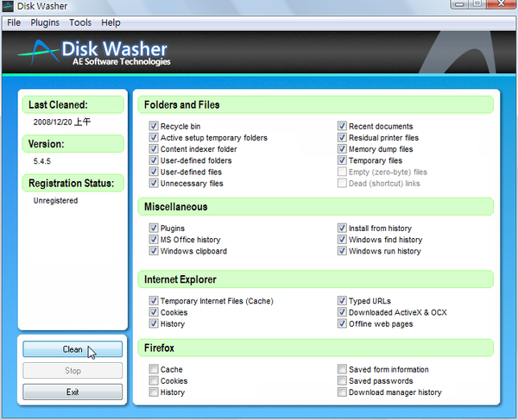
Task: Click the Exit button
Action: (x=73, y=392)
